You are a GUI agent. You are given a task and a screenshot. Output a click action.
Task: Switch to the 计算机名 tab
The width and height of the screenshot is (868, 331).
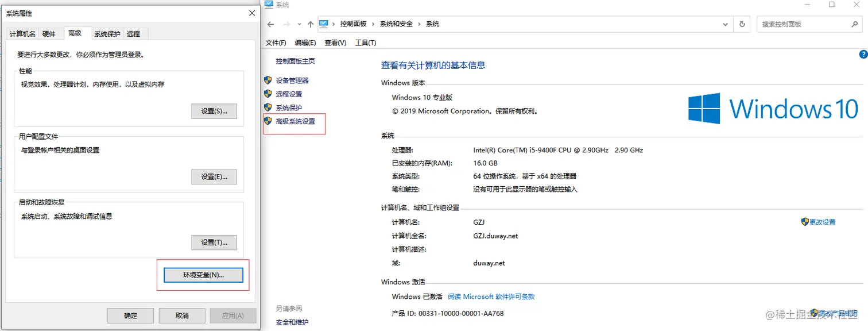[22, 34]
